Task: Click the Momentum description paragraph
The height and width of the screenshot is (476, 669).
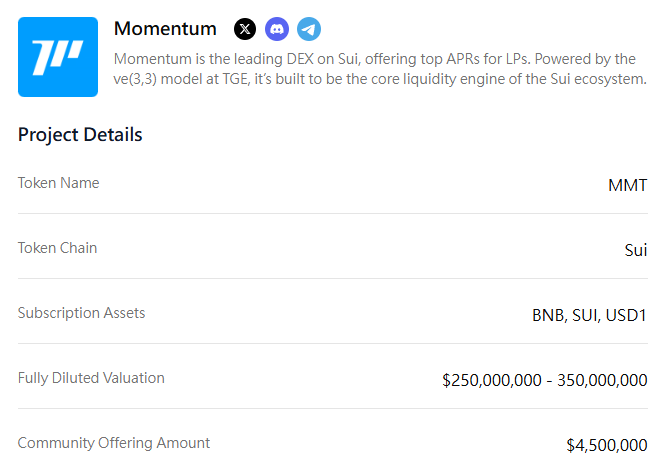Action: (x=380, y=68)
